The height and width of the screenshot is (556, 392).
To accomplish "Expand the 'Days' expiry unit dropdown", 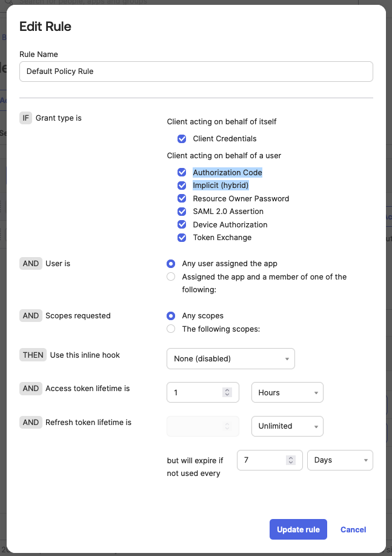I will coord(340,460).
